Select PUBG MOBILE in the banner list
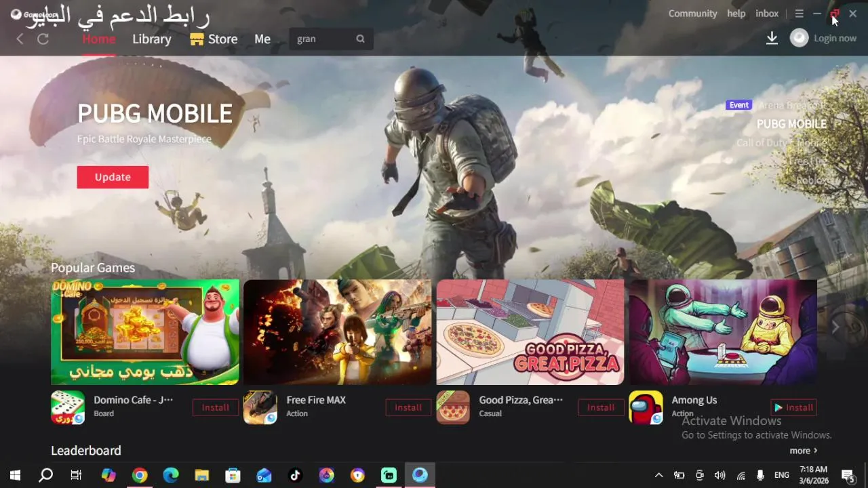868x488 pixels. point(791,124)
